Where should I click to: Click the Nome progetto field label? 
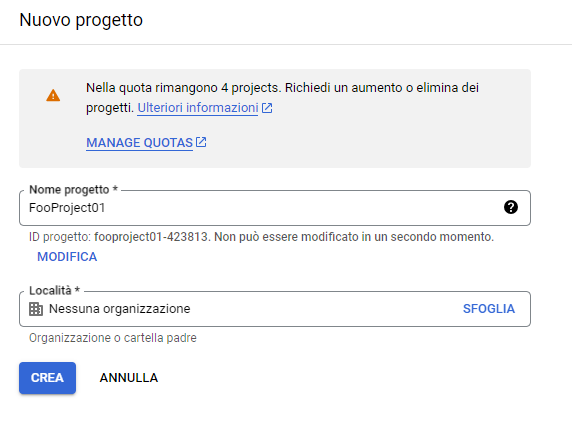[73, 190]
